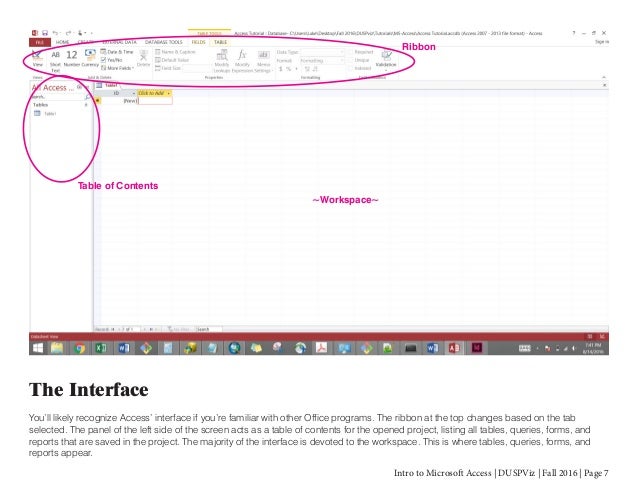
Task: Open the More Fields dropdown
Action: [118, 68]
